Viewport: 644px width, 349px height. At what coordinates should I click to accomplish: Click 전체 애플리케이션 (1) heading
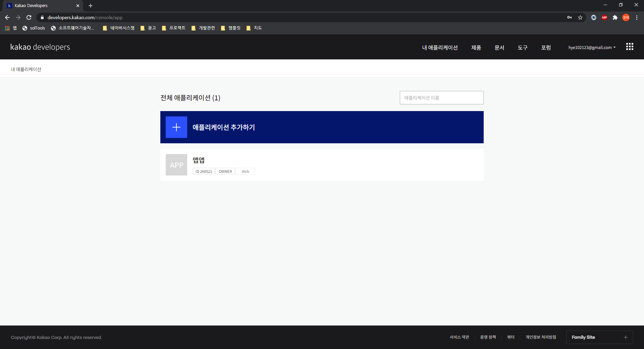pyautogui.click(x=190, y=98)
